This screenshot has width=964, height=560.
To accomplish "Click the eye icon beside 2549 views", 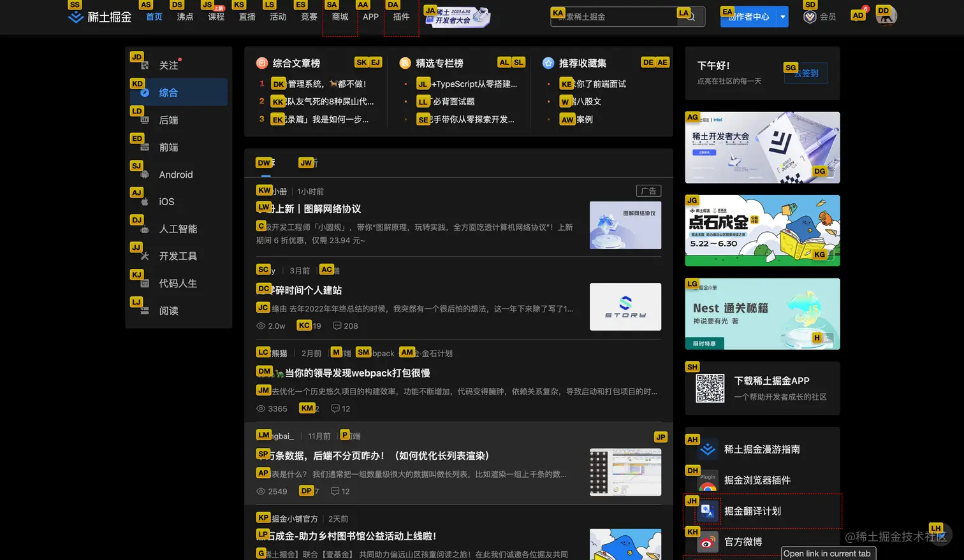I will click(x=261, y=491).
